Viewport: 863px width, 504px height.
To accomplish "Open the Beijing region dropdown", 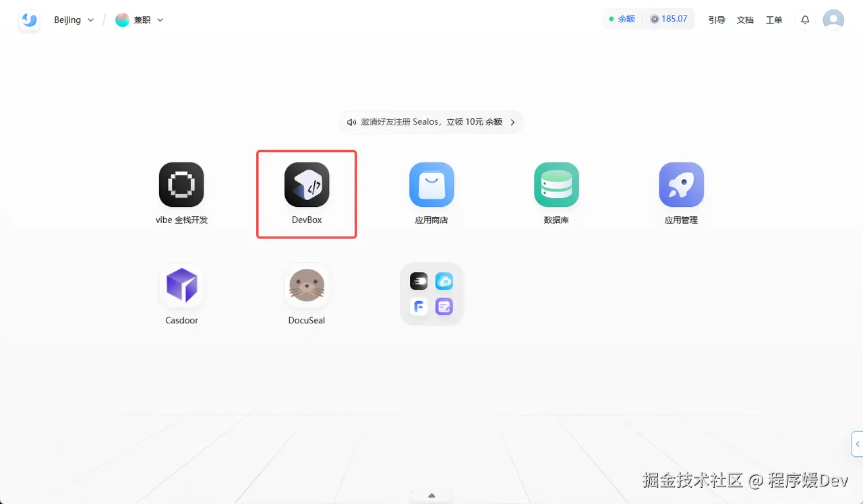I will [x=74, y=20].
